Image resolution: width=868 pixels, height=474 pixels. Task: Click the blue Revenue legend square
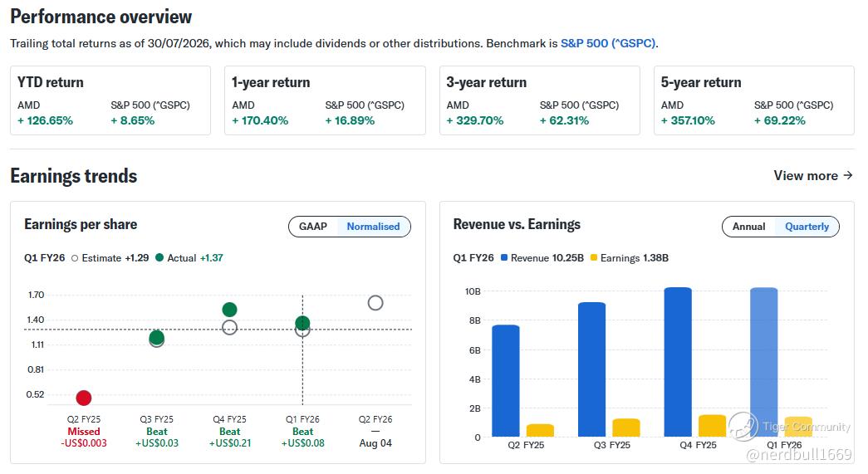tap(503, 257)
